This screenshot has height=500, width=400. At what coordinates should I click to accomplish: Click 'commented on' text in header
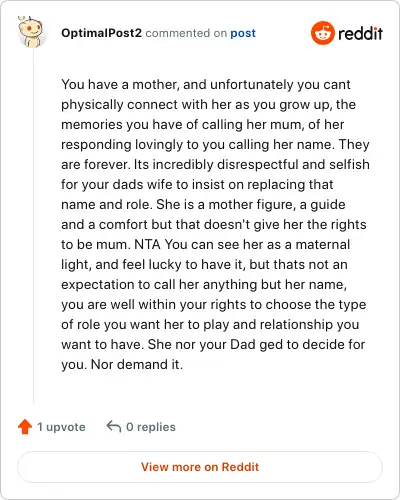coord(186,33)
